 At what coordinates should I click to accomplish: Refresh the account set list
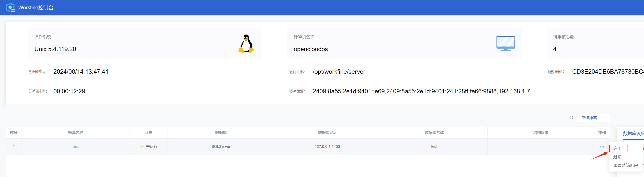[571, 117]
